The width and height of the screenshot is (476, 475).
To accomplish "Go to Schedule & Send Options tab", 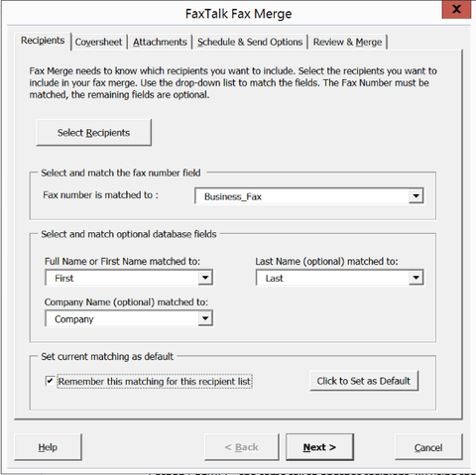I will pyautogui.click(x=250, y=42).
